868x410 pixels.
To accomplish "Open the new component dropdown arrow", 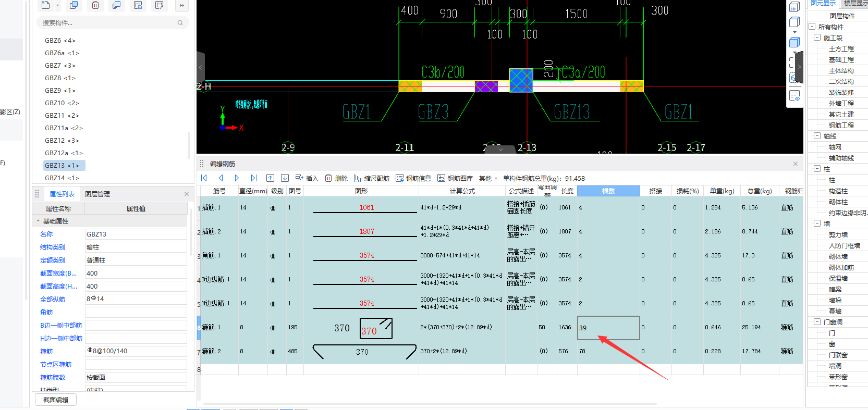I will (x=57, y=6).
